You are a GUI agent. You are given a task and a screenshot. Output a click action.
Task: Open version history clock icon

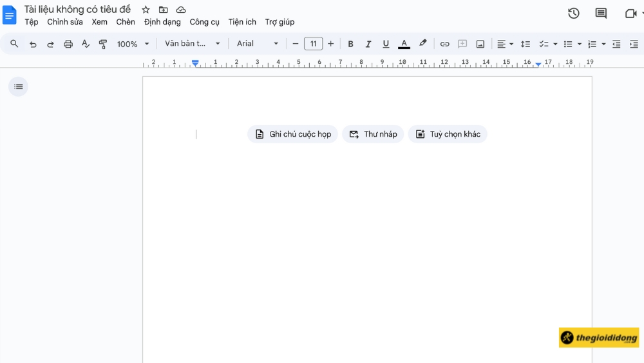(x=573, y=14)
